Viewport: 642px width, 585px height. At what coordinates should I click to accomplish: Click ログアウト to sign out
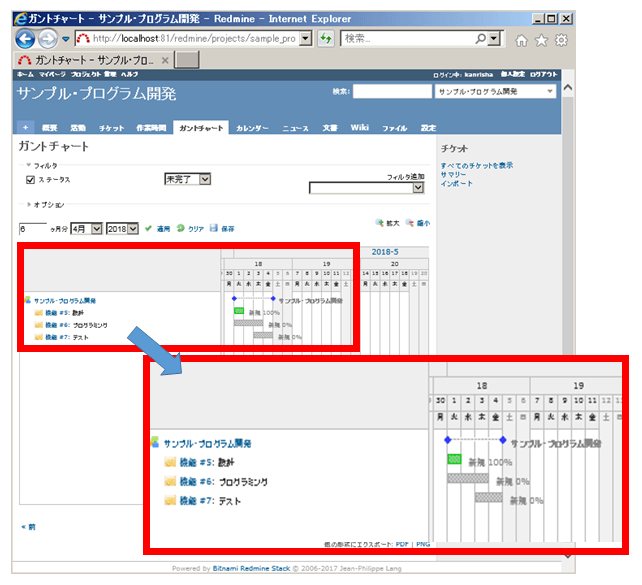[x=544, y=74]
